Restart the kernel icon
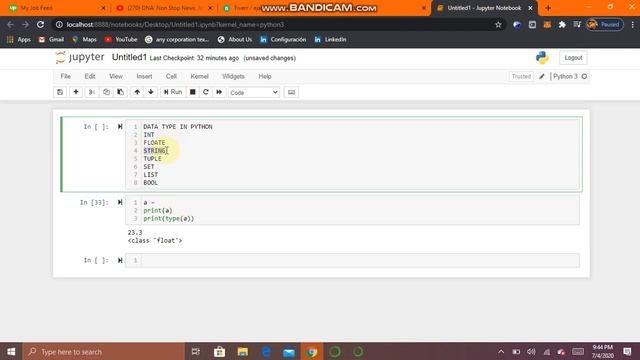640x360 pixels. tap(206, 92)
